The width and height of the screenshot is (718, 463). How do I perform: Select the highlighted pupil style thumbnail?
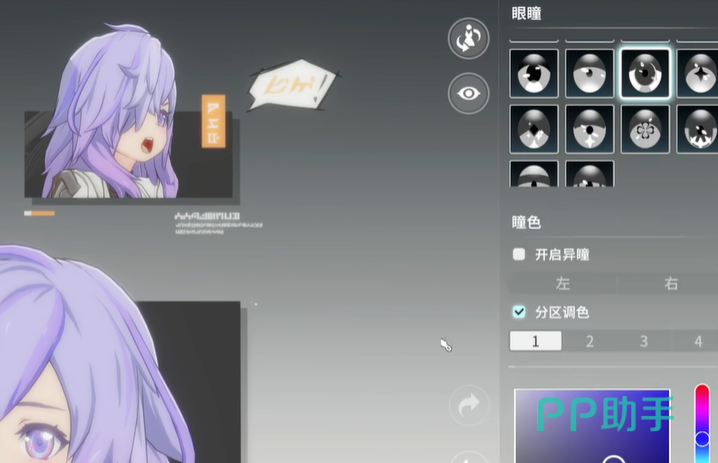click(644, 73)
